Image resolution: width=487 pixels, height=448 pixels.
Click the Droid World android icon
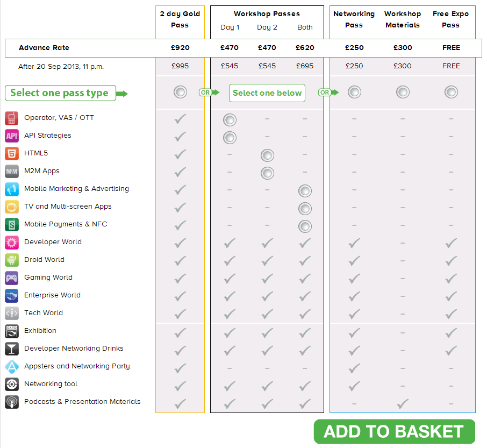pyautogui.click(x=12, y=260)
